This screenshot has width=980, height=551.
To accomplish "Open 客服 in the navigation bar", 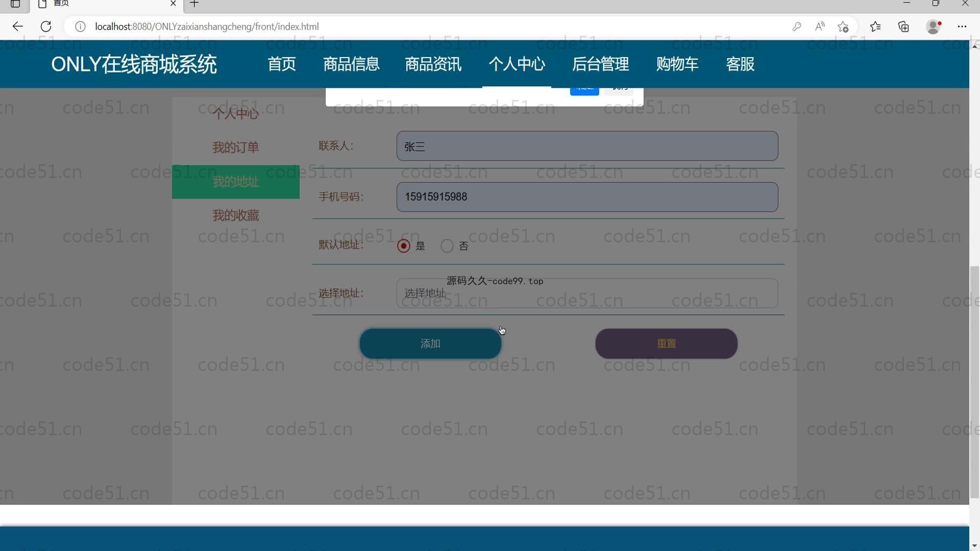I will (740, 64).
